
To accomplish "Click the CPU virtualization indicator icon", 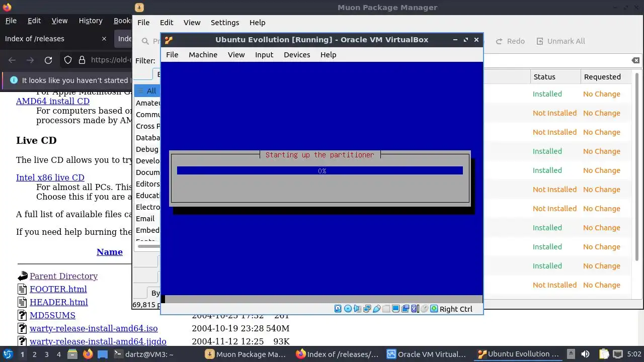I will pyautogui.click(x=415, y=309).
